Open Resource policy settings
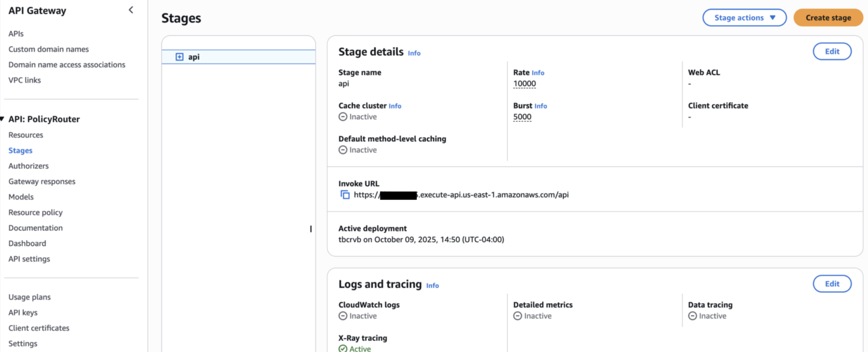868x352 pixels. 35,212
